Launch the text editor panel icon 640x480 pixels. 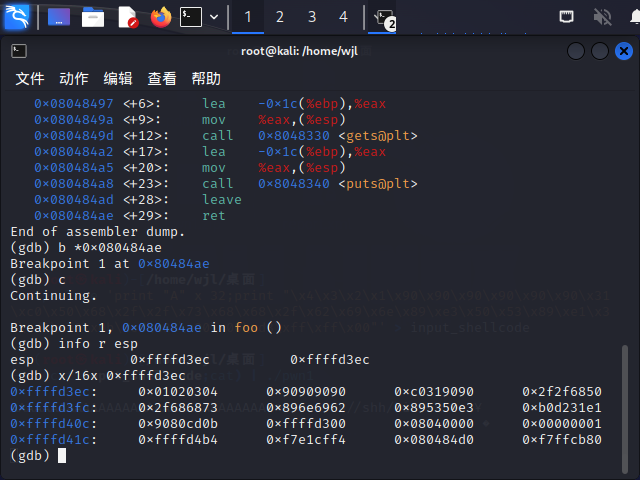[128, 17]
